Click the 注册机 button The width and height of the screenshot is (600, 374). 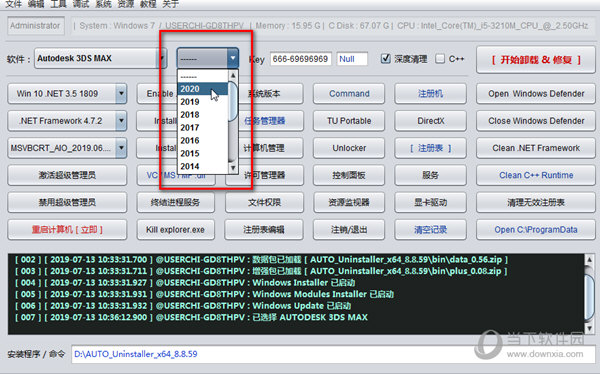pos(430,94)
